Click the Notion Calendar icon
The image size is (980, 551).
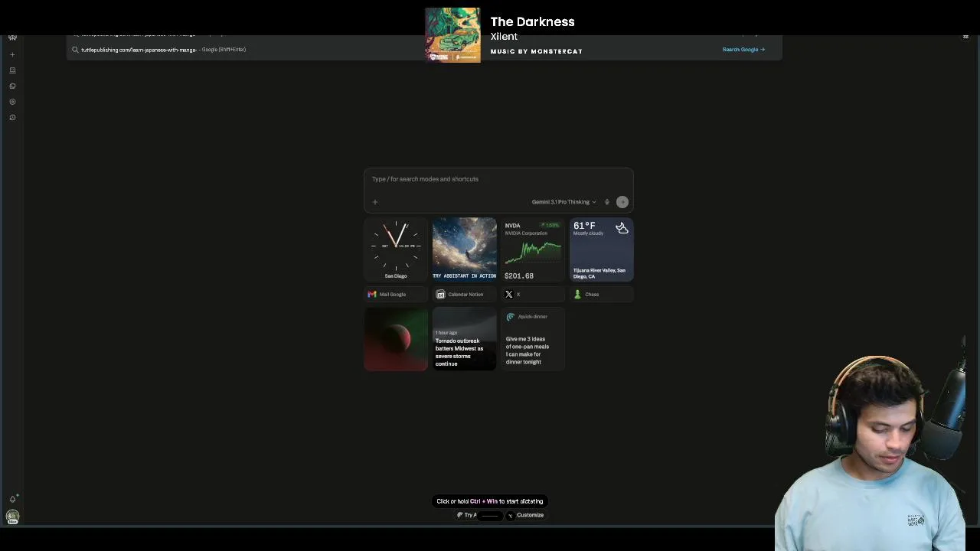[440, 294]
